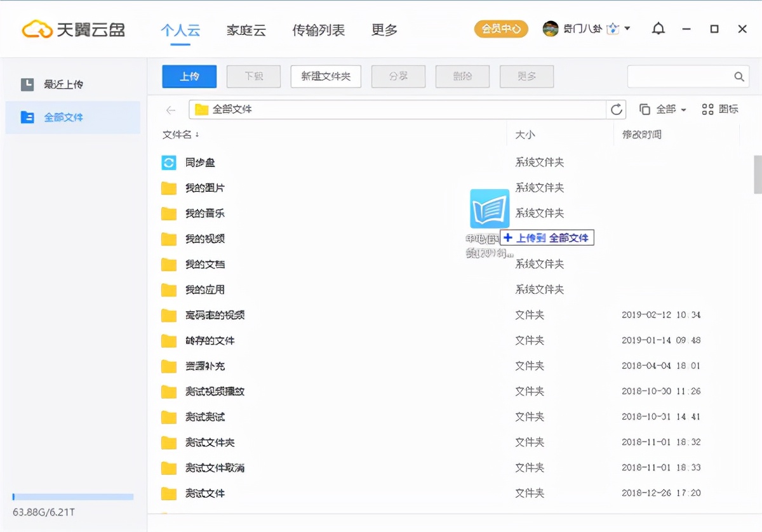Open the 同步盘 folder
This screenshot has width=762, height=532.
200,163
